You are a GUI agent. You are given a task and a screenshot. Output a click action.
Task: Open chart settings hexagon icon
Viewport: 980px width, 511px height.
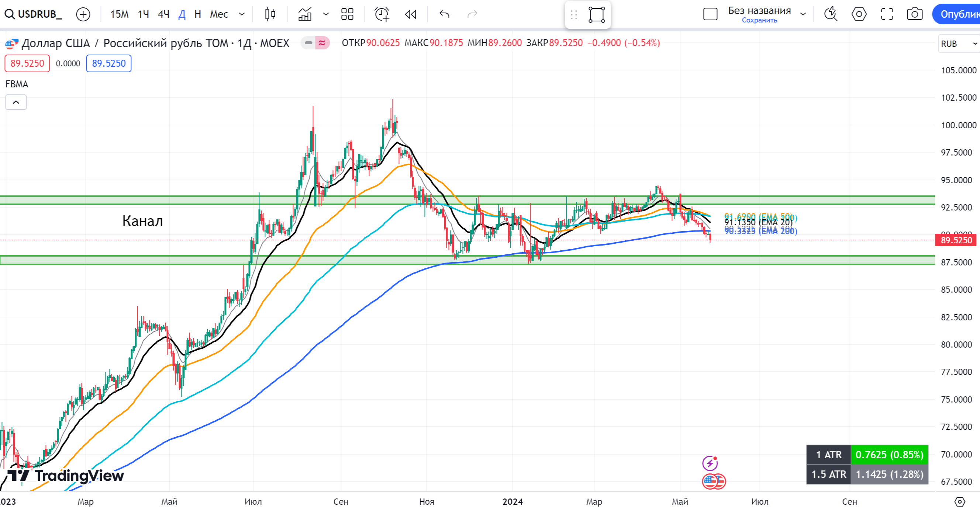coord(859,14)
